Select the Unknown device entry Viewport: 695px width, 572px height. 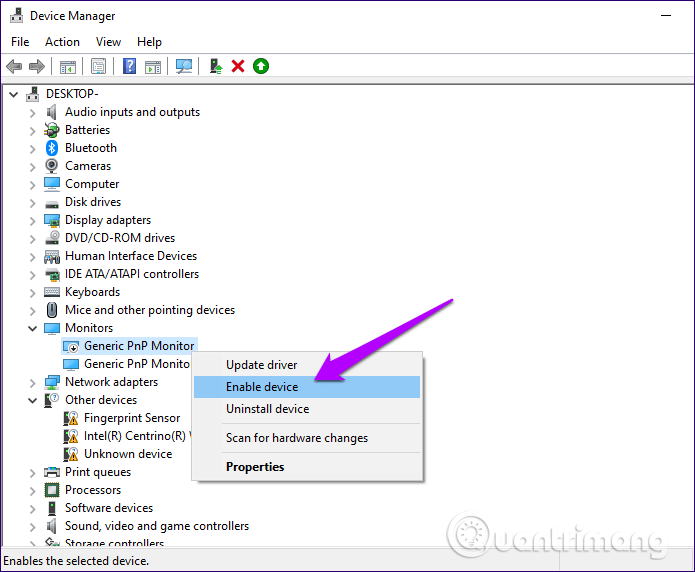128,454
